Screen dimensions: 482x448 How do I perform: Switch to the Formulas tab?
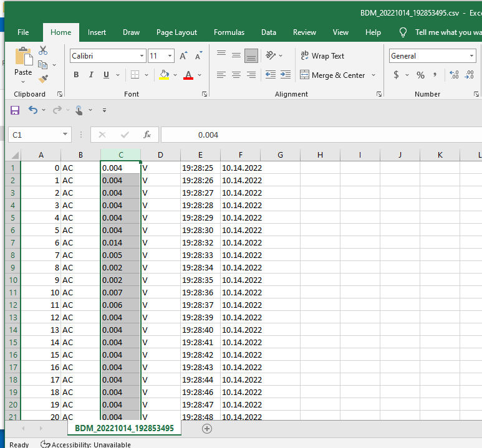[x=229, y=32]
